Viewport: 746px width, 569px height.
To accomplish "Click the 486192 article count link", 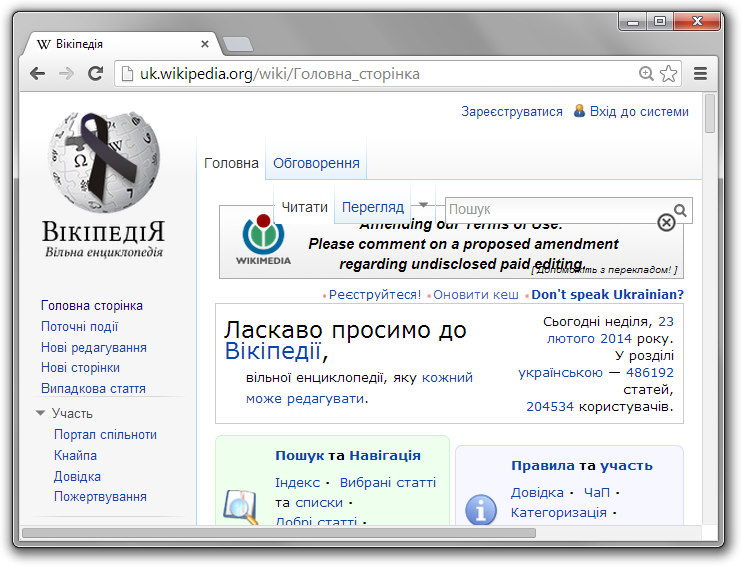I will (649, 373).
